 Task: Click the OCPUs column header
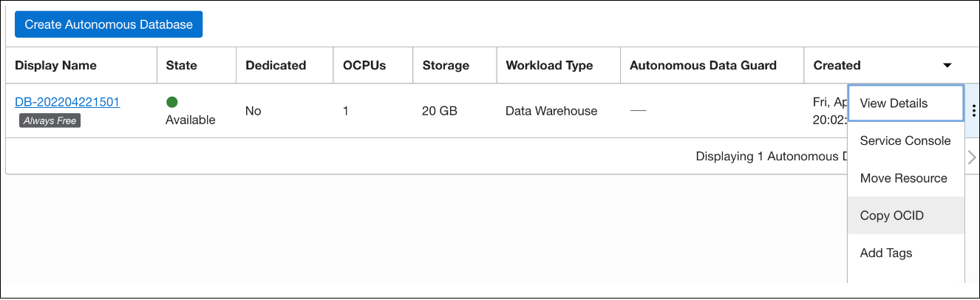coord(364,65)
